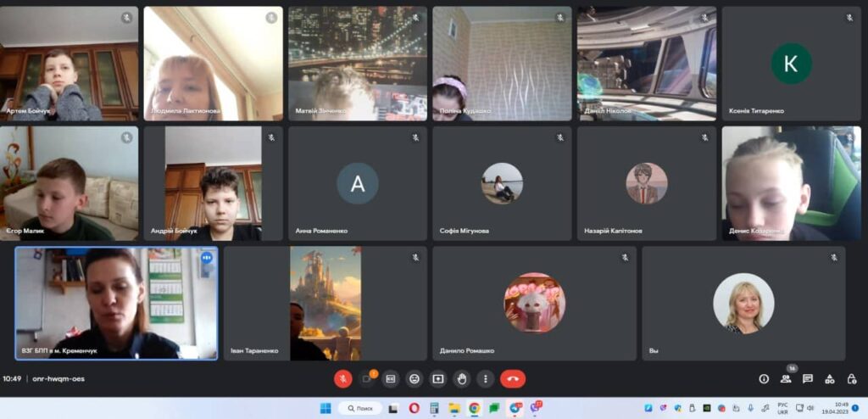Open the activities panel

click(830, 379)
